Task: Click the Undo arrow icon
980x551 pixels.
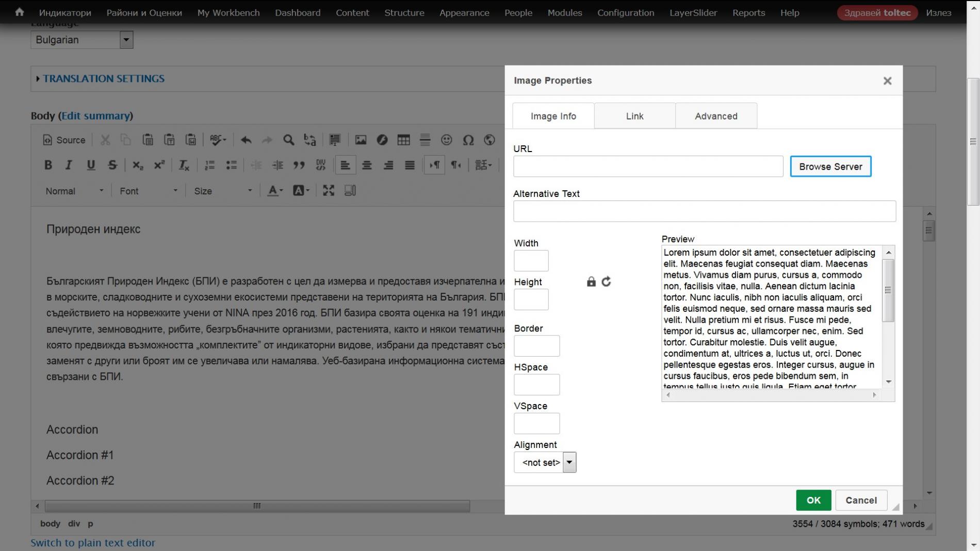Action: click(x=246, y=140)
